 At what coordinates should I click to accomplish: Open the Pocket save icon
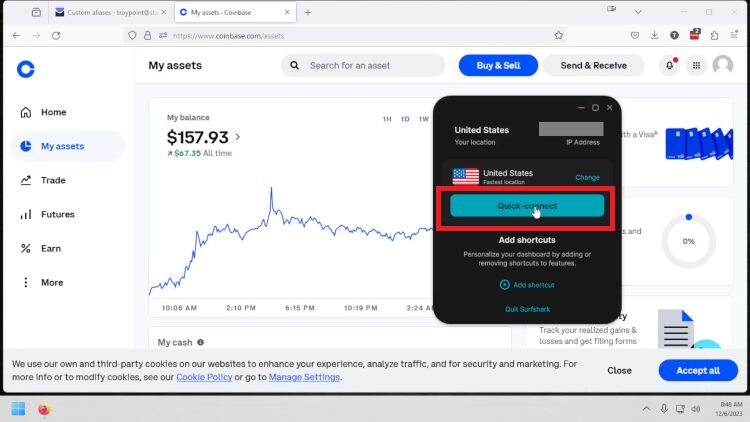click(x=635, y=35)
